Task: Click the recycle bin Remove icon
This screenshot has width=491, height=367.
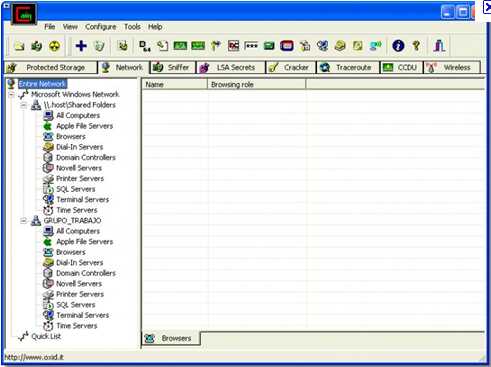Action: [99, 46]
